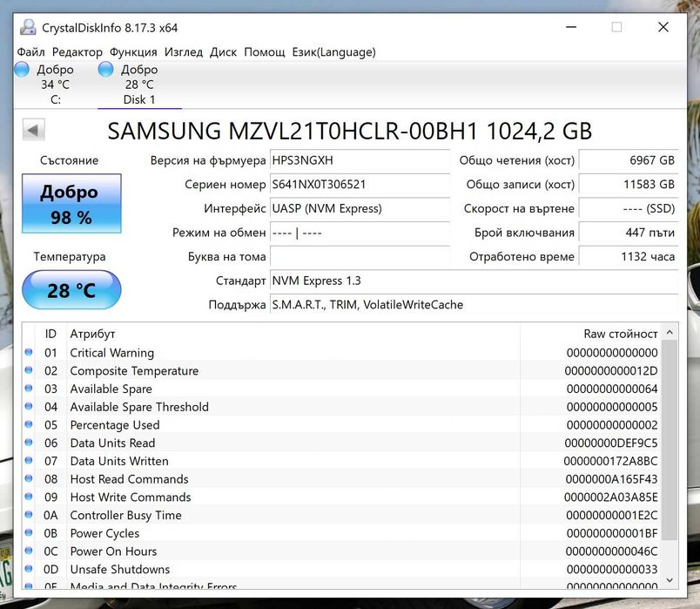Click the status dot for Critical Warning
700x609 pixels.
click(29, 352)
